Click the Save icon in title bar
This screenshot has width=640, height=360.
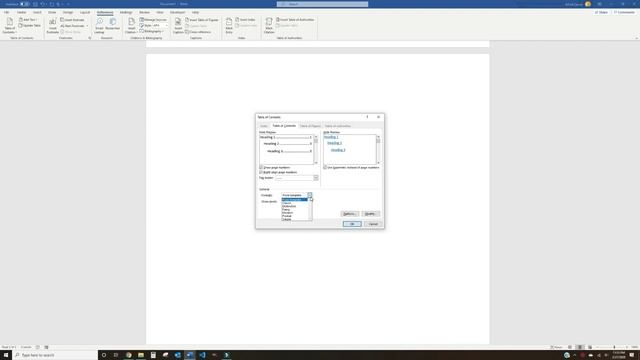click(35, 4)
